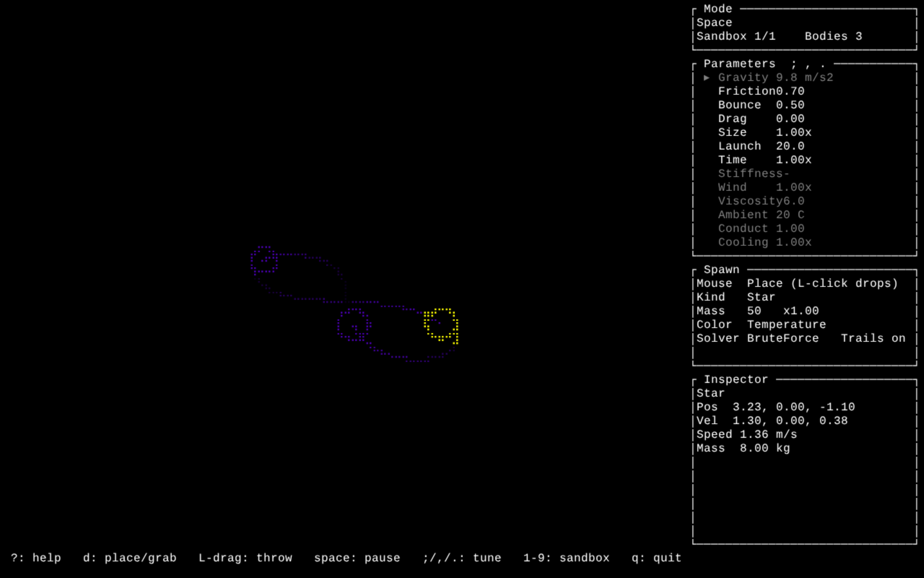Click the Mouse Place (L-click drops) row
Viewport: 924px width, 578px height.
coord(797,284)
